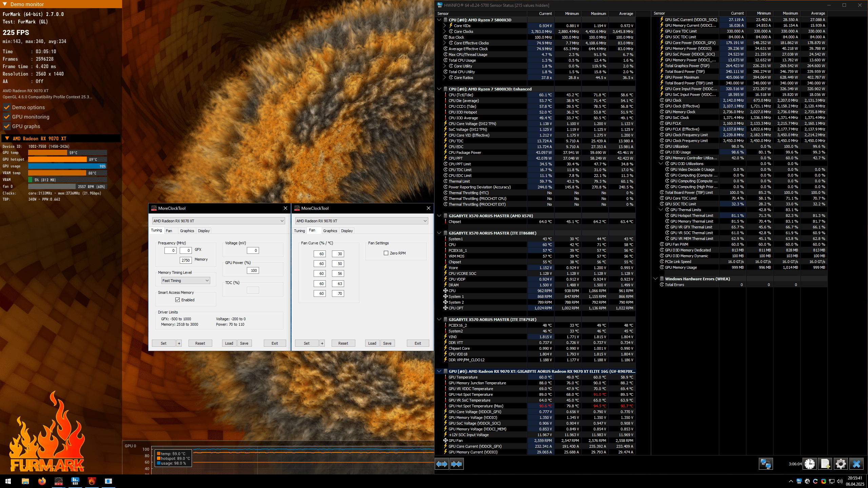Click Firefox icon on taskbar

pos(42,481)
